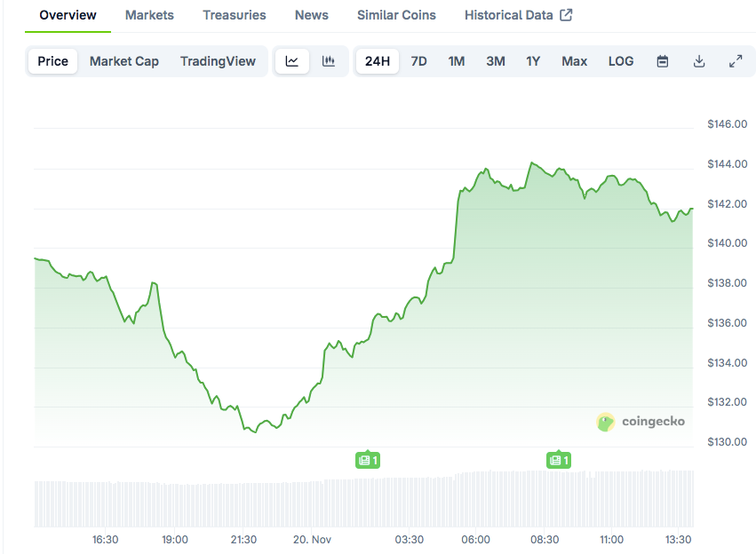Select the 1M time range
The width and height of the screenshot is (756, 554).
(x=457, y=61)
